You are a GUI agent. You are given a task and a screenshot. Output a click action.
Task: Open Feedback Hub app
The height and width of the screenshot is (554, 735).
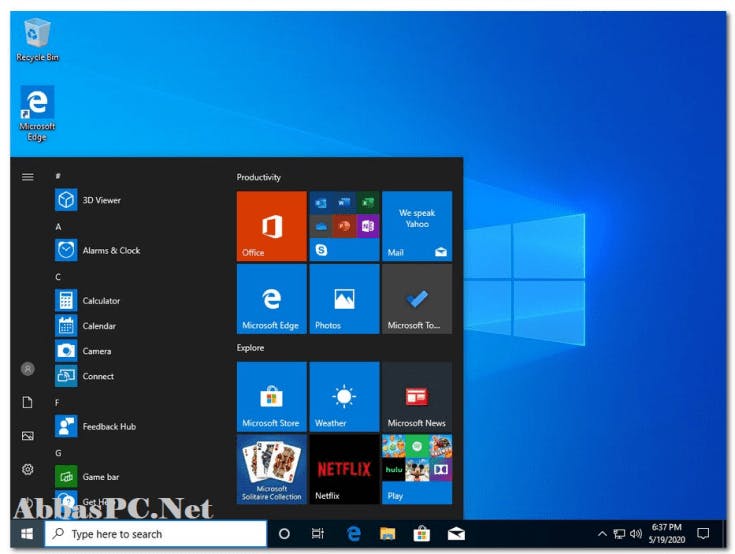coord(134,427)
